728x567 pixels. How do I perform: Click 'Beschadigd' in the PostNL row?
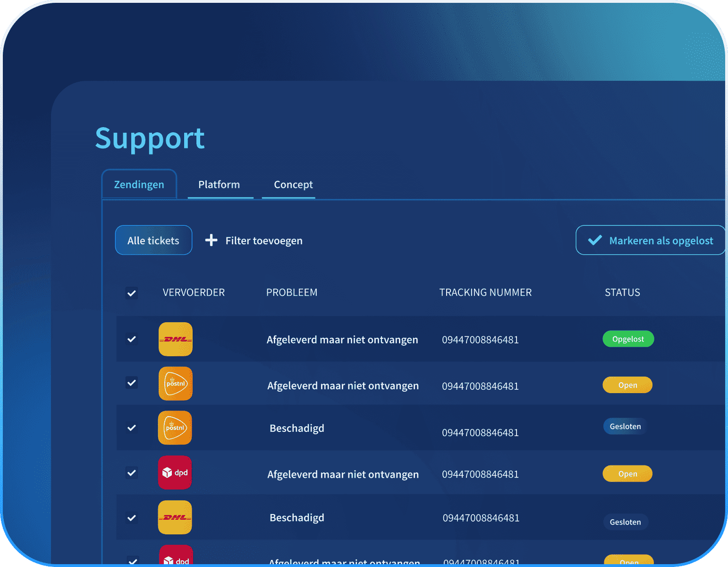click(x=297, y=428)
